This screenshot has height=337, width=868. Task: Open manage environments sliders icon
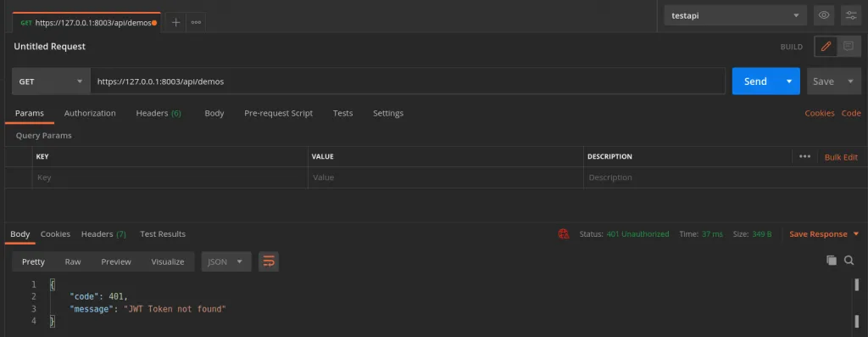pyautogui.click(x=851, y=15)
